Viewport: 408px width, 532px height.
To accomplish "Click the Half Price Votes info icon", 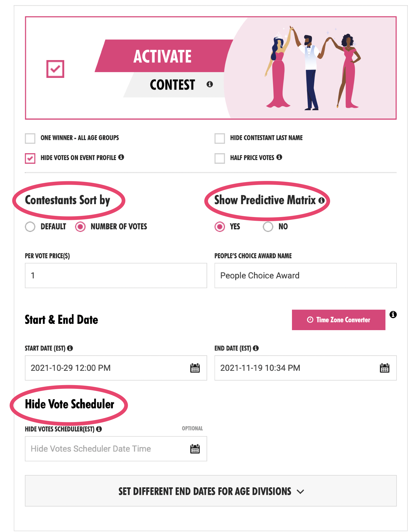I will click(279, 157).
